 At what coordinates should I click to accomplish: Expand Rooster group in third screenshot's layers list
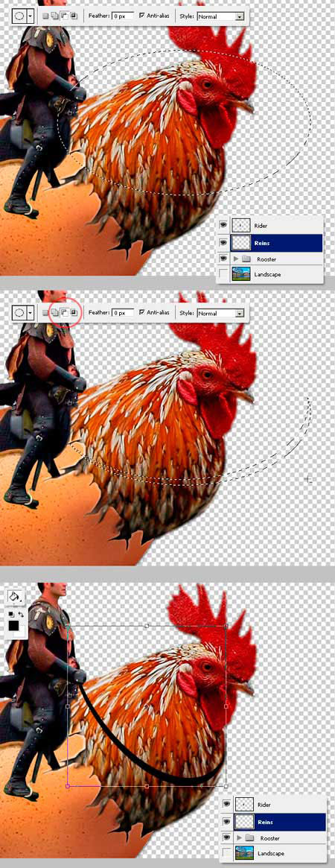(x=239, y=838)
